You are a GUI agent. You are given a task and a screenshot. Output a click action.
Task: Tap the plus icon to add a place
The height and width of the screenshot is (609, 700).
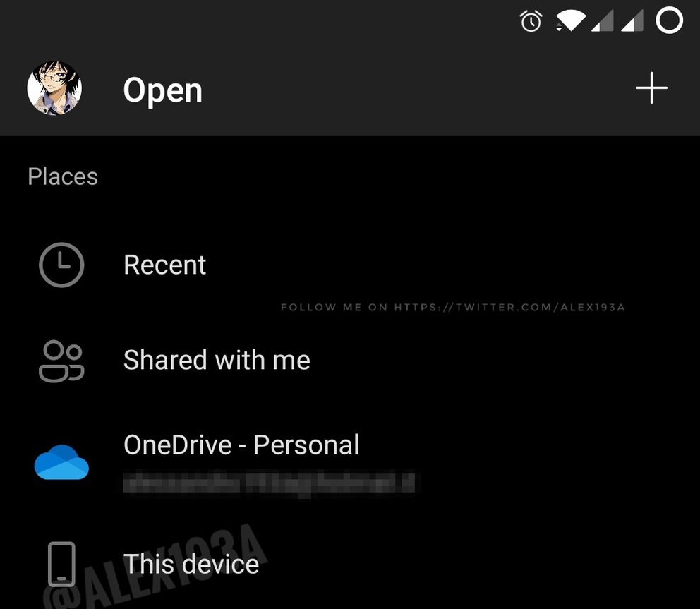point(651,88)
